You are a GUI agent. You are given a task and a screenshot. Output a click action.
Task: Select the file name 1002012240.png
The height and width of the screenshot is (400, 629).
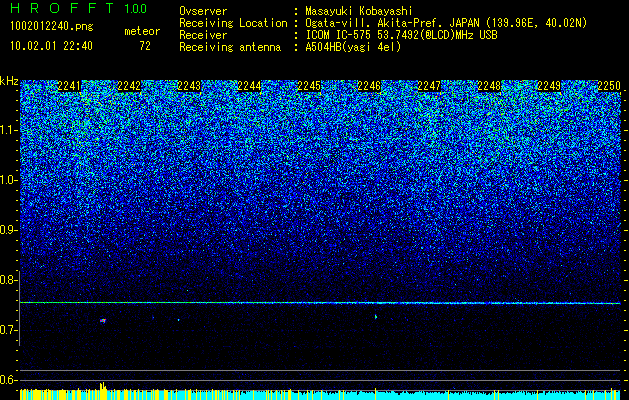click(x=52, y=26)
